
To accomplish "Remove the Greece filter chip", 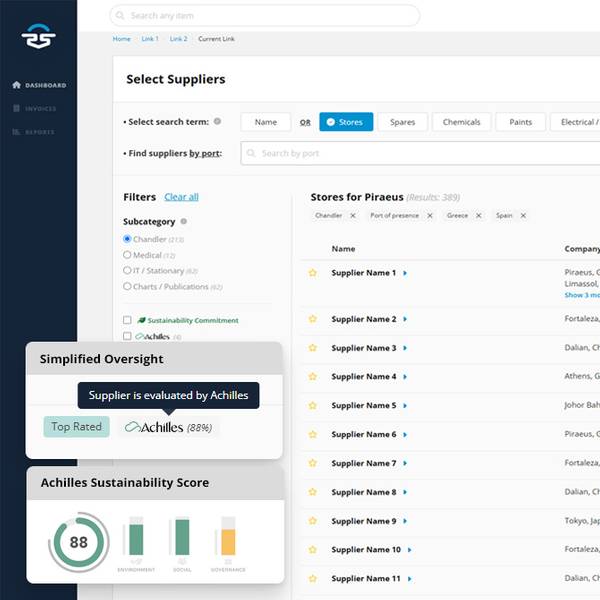I will [478, 216].
